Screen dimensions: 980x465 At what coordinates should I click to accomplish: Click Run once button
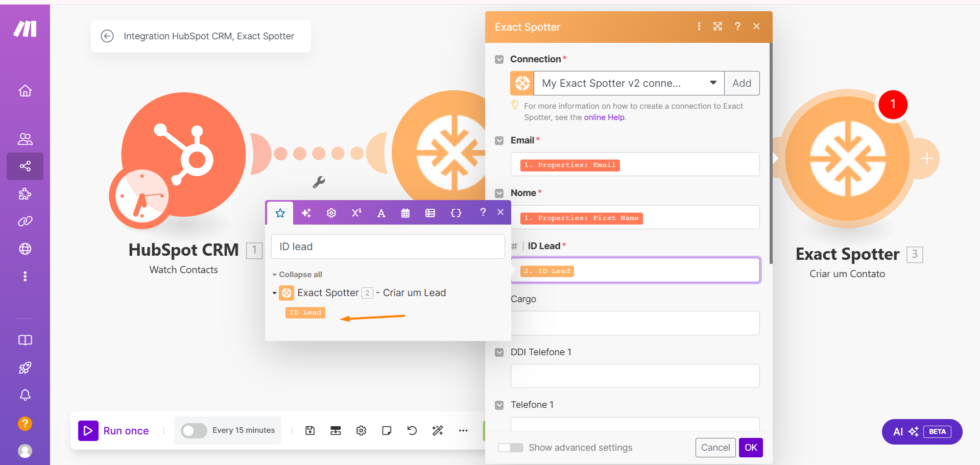point(114,431)
